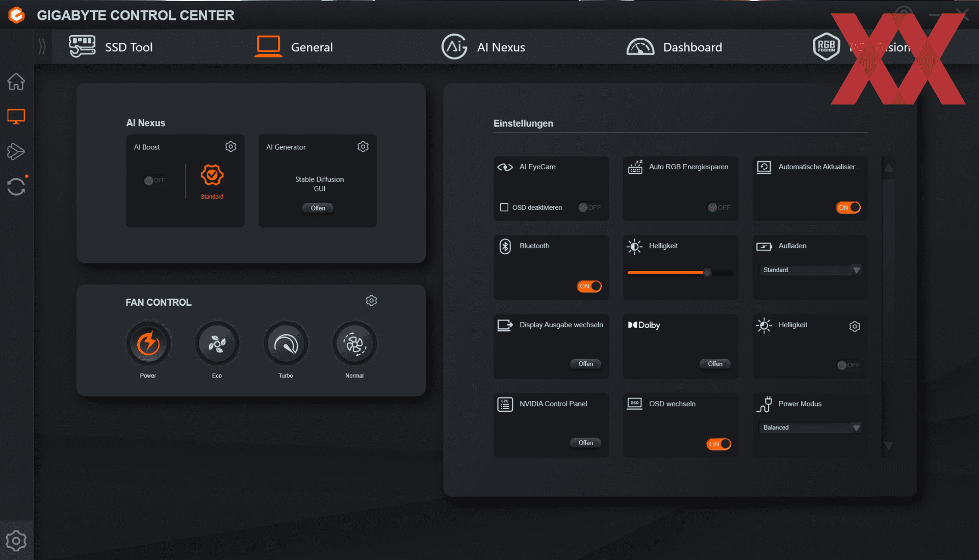
Task: Open AI Generator settings gear
Action: (363, 147)
